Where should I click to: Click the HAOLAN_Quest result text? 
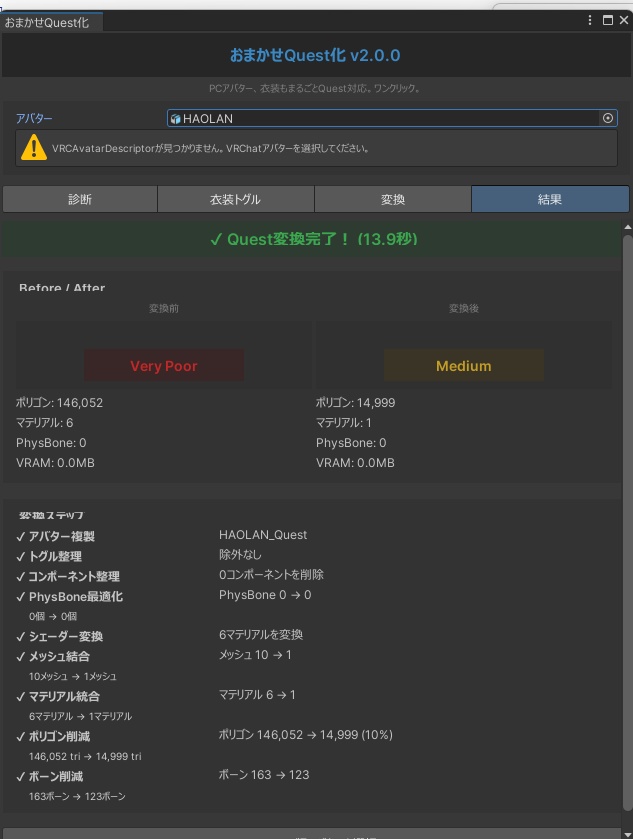[263, 535]
